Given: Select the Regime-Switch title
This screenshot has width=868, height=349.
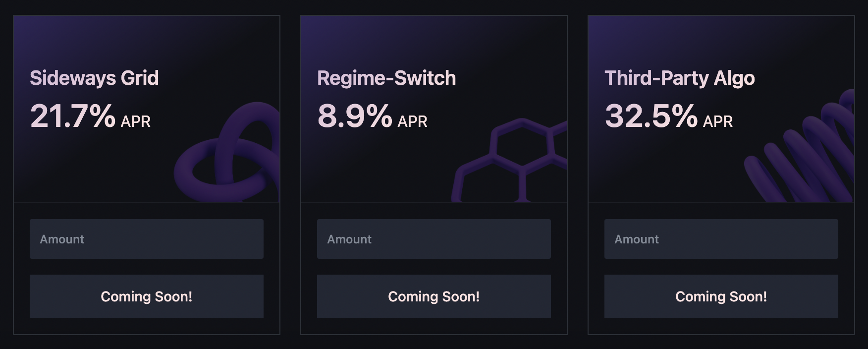Looking at the screenshot, I should [386, 78].
